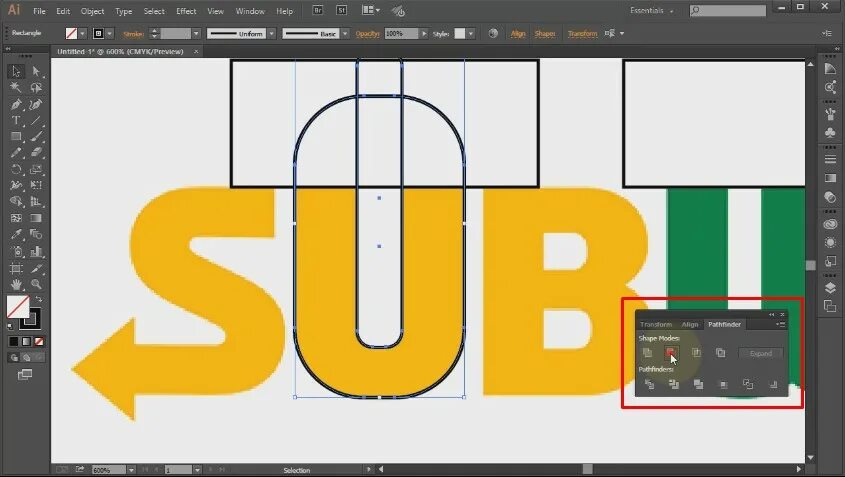Select the Eraser tool
845x477 pixels.
click(x=36, y=153)
